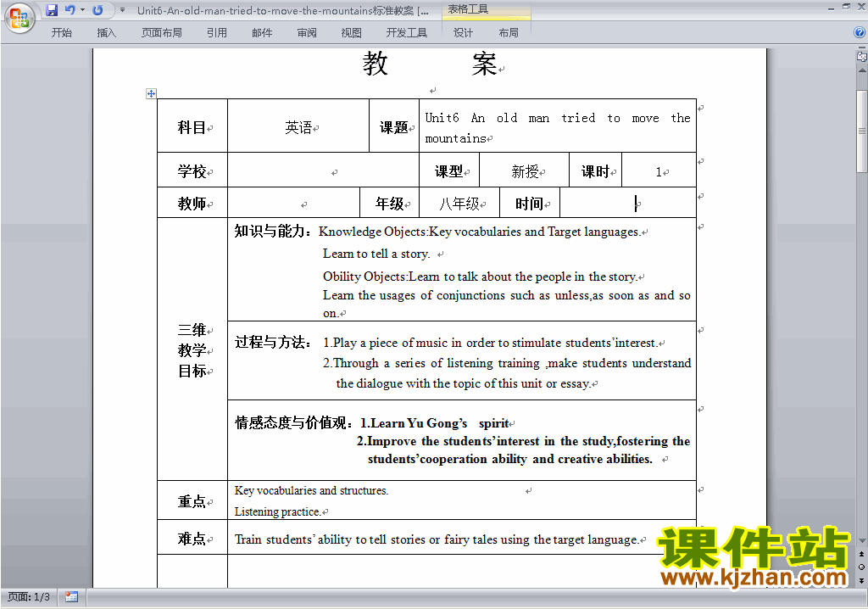
Task: Redo the last action
Action: (x=97, y=10)
